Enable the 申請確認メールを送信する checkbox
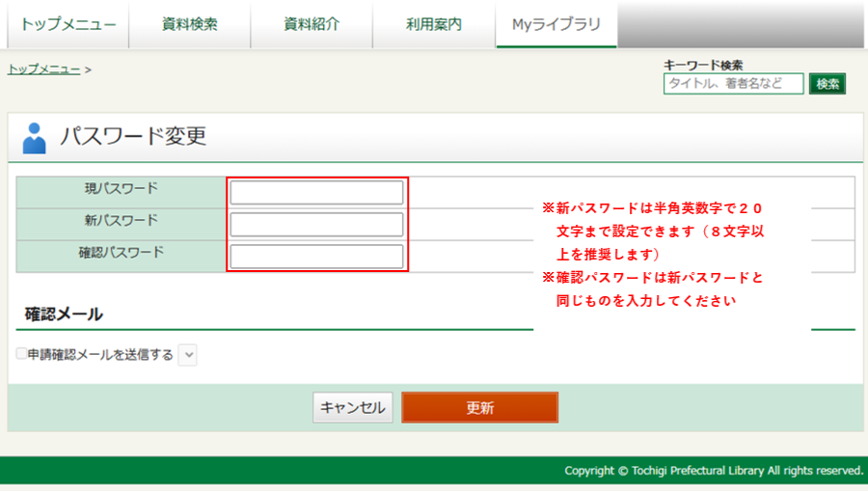Screen dimensions: 868x491 (x=21, y=355)
